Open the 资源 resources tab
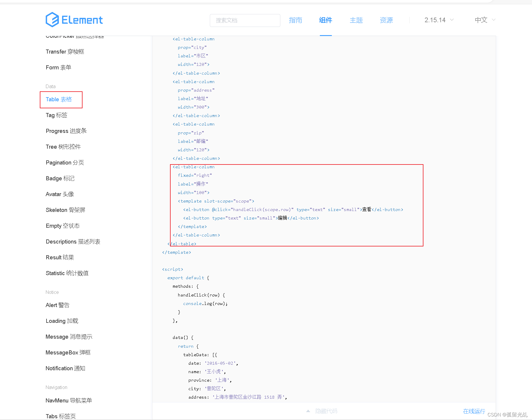This screenshot has height=420, width=532. click(386, 20)
